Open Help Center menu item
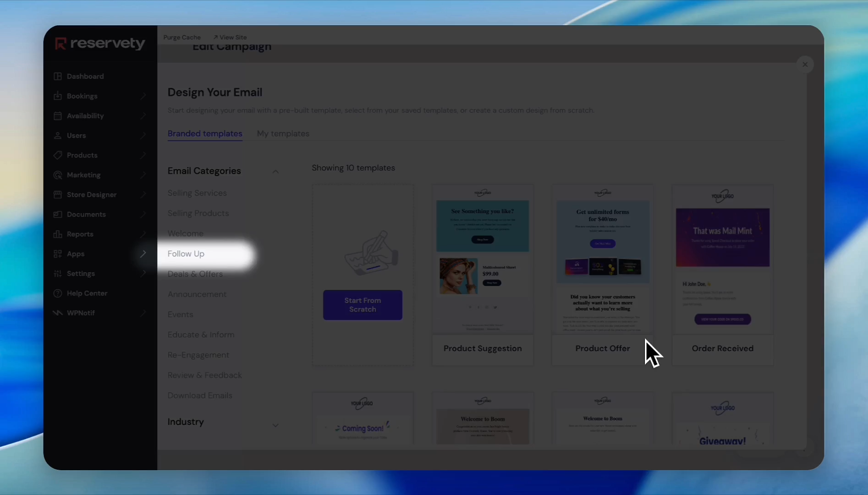The image size is (868, 495). pyautogui.click(x=87, y=293)
